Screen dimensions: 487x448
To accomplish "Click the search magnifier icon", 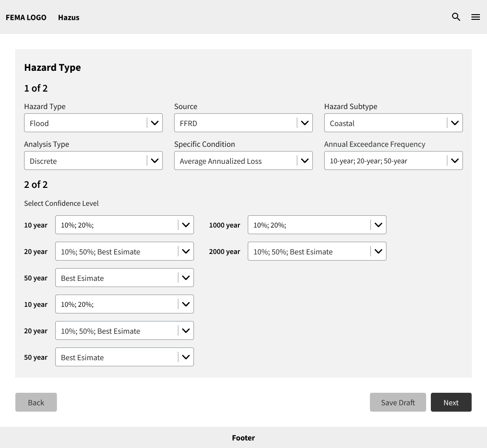I will coord(456,17).
